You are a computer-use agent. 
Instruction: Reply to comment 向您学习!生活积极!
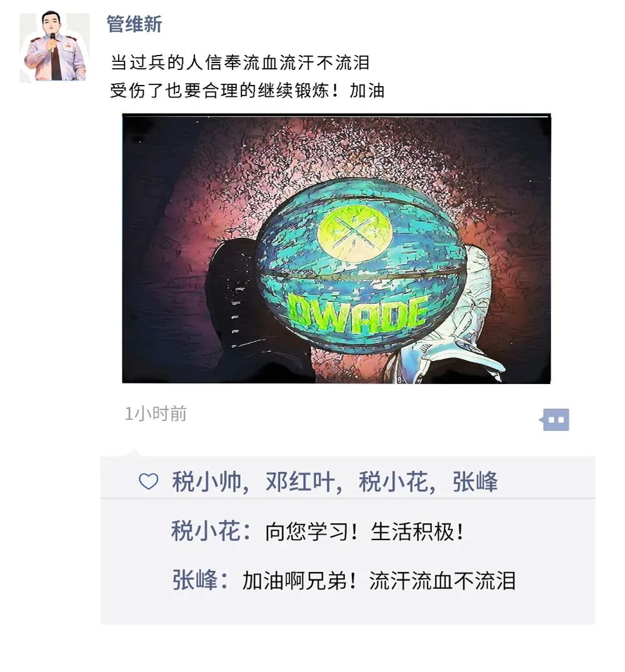pyautogui.click(x=364, y=532)
